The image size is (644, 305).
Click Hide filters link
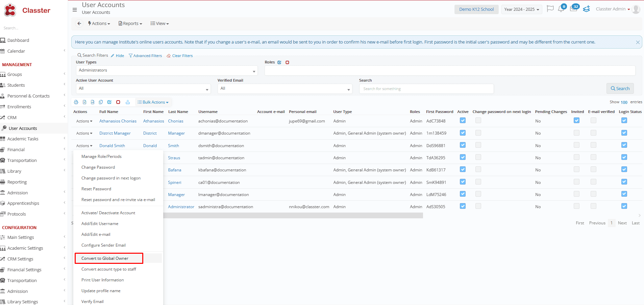118,56
